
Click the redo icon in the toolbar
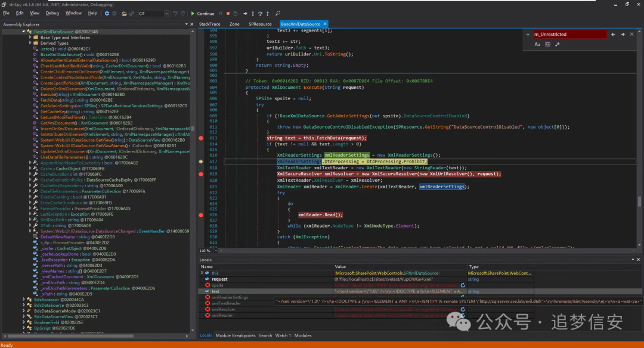[183, 14]
